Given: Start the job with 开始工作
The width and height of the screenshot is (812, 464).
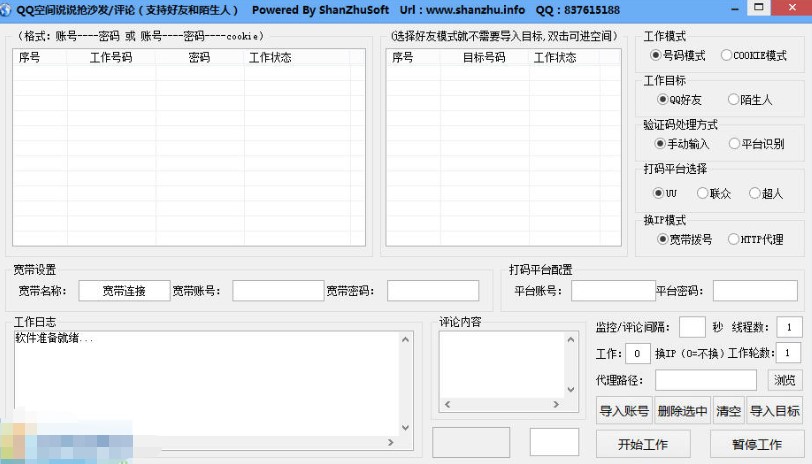Looking at the screenshot, I should [643, 444].
